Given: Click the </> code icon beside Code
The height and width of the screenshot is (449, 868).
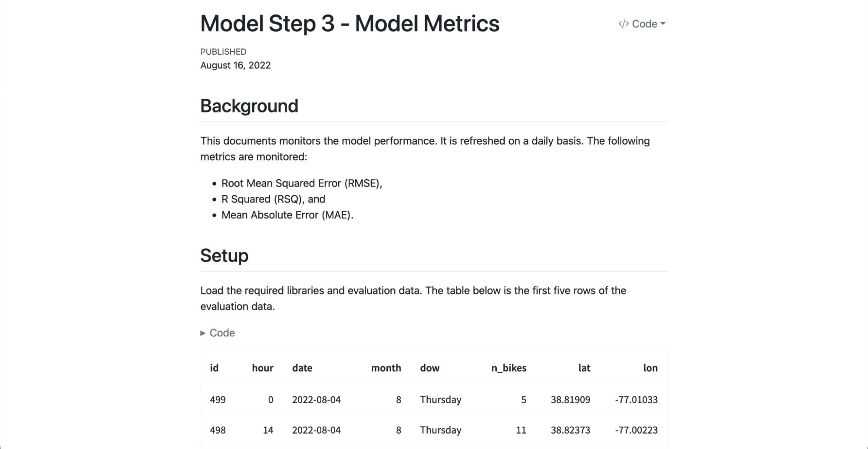Looking at the screenshot, I should point(624,24).
